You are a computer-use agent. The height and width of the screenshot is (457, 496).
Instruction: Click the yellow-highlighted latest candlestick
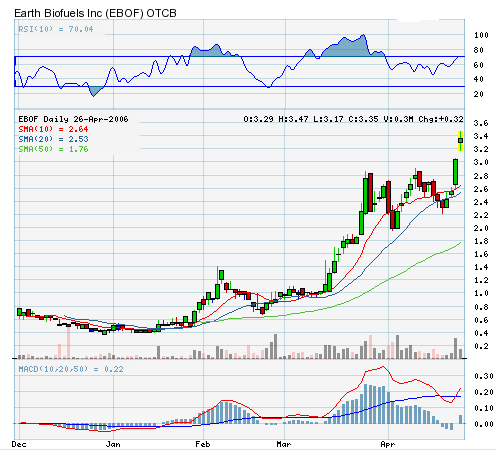point(460,141)
